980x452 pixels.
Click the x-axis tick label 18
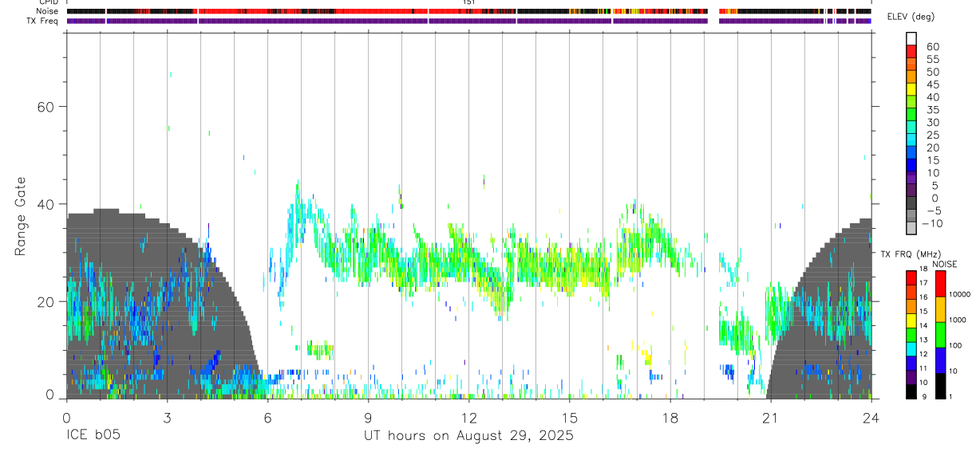coord(670,417)
